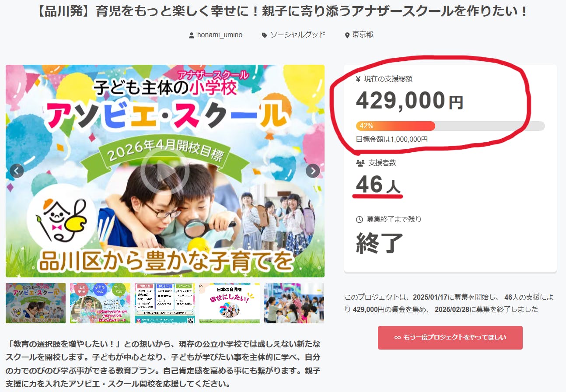The height and width of the screenshot is (392, 566).
Task: Open the honami_umino profile link
Action: click(219, 35)
